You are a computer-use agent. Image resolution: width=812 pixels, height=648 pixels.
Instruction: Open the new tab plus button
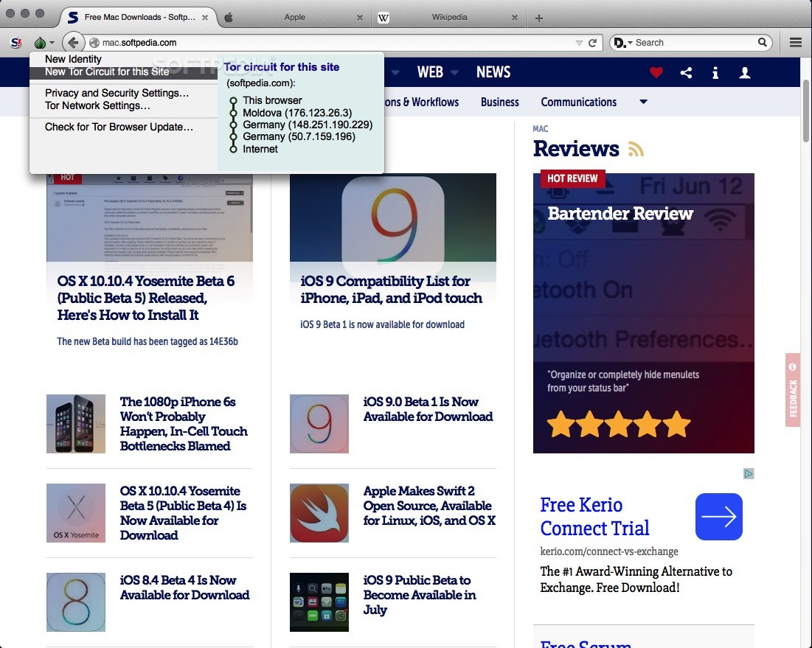click(538, 18)
